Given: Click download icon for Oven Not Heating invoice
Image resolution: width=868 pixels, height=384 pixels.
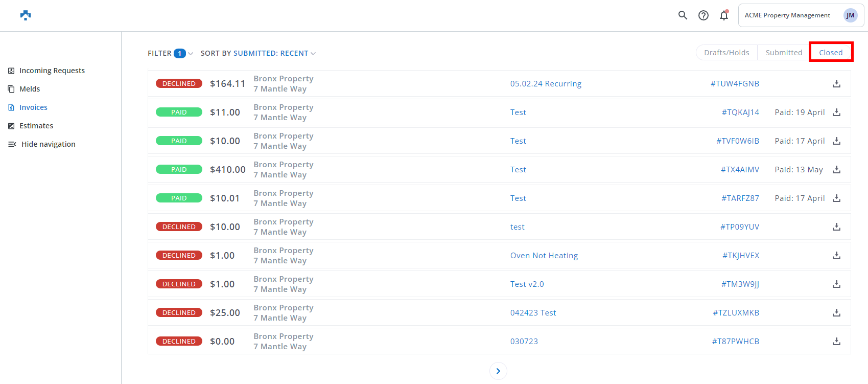Looking at the screenshot, I should tap(836, 255).
